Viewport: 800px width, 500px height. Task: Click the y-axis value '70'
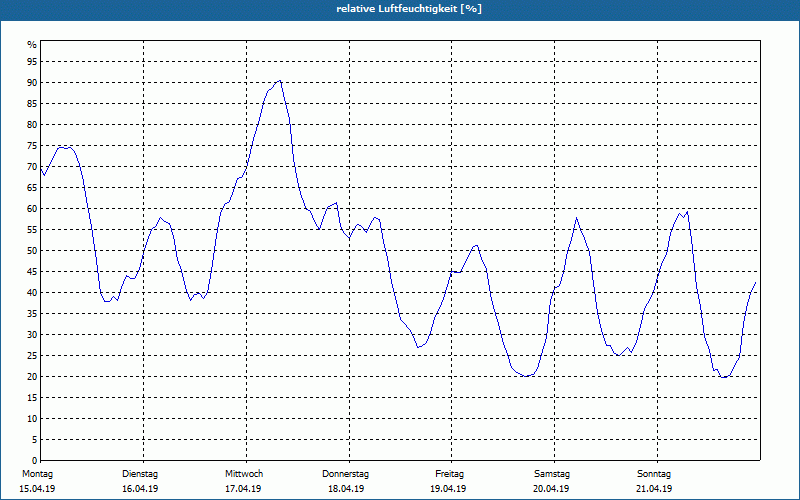[x=32, y=167]
